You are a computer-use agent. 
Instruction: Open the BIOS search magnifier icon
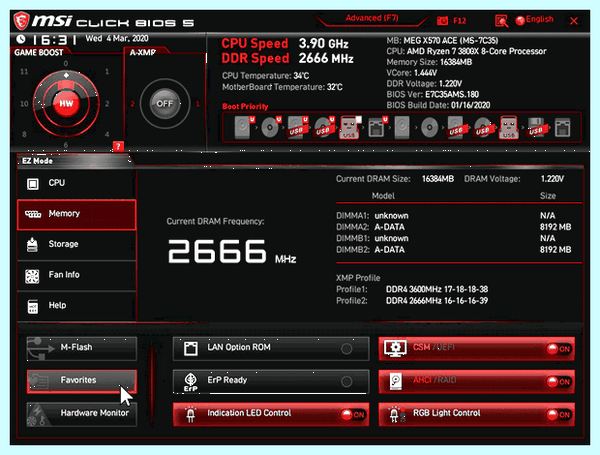point(501,21)
